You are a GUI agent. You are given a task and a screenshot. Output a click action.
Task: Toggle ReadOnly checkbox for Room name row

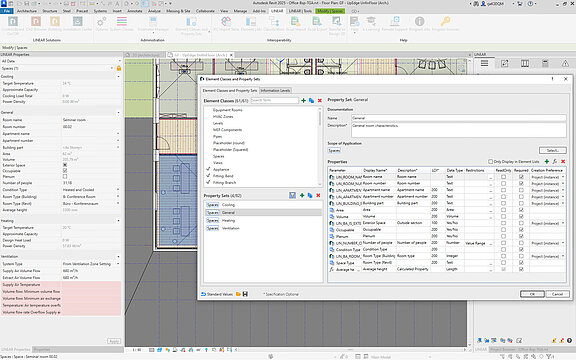click(x=503, y=177)
